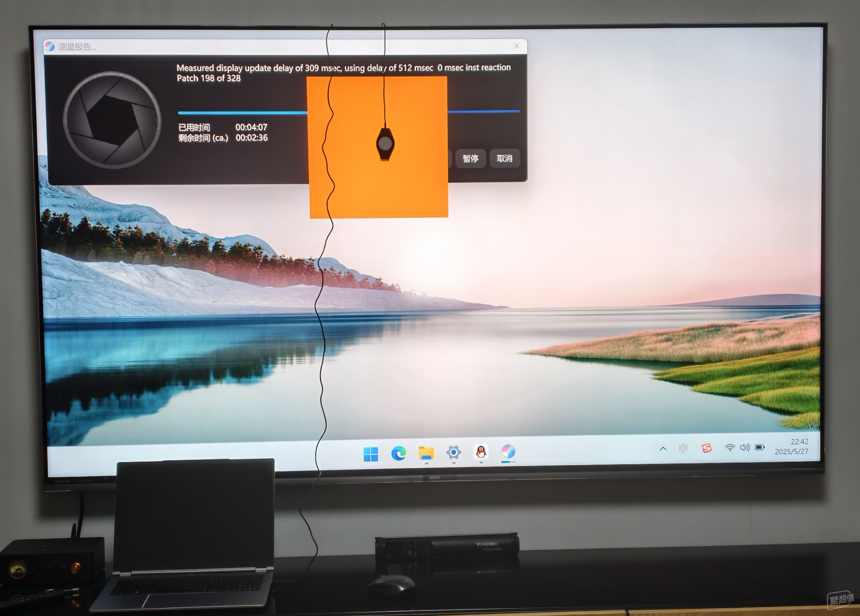Close the 测量报告 measurement dialog

tap(516, 46)
